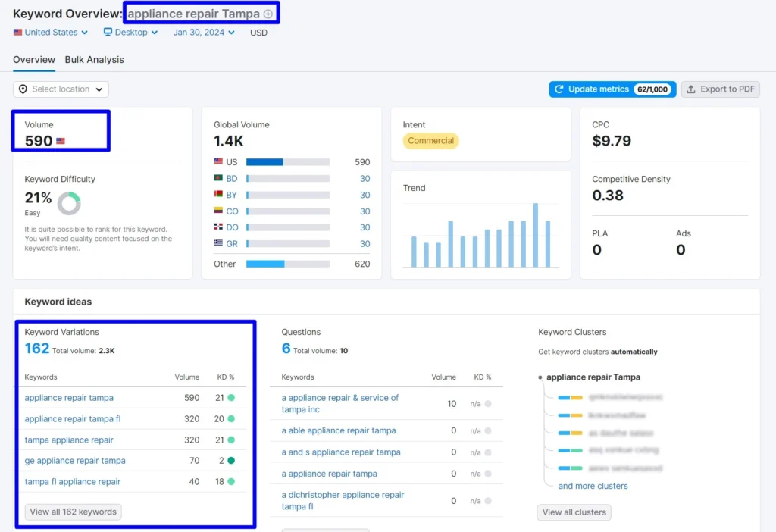This screenshot has width=776, height=532.
Task: Click the refresh icon in Update metrics
Action: [x=559, y=89]
